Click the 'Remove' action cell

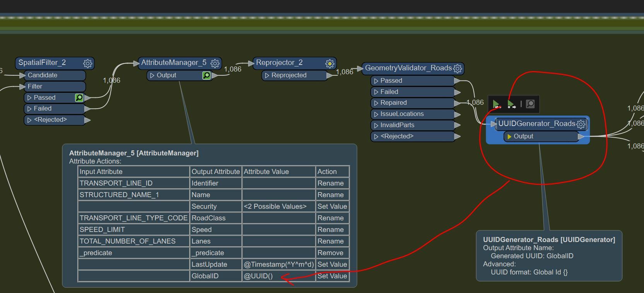pyautogui.click(x=333, y=253)
